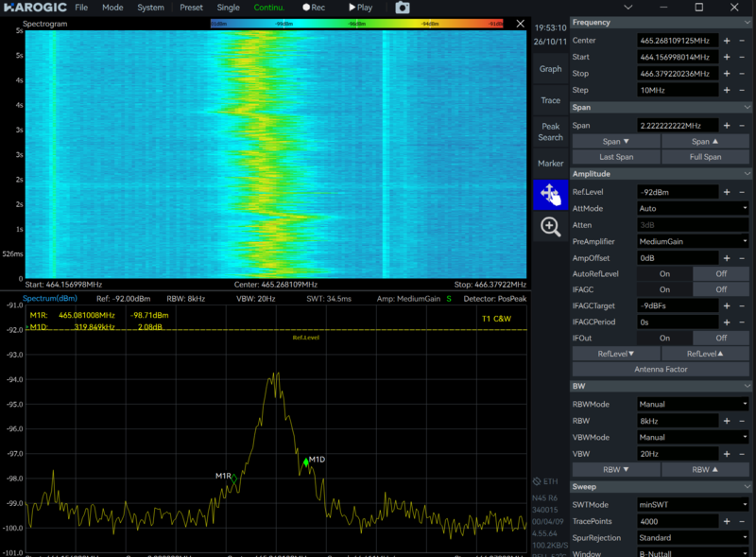Click the Full Span button

(x=705, y=157)
